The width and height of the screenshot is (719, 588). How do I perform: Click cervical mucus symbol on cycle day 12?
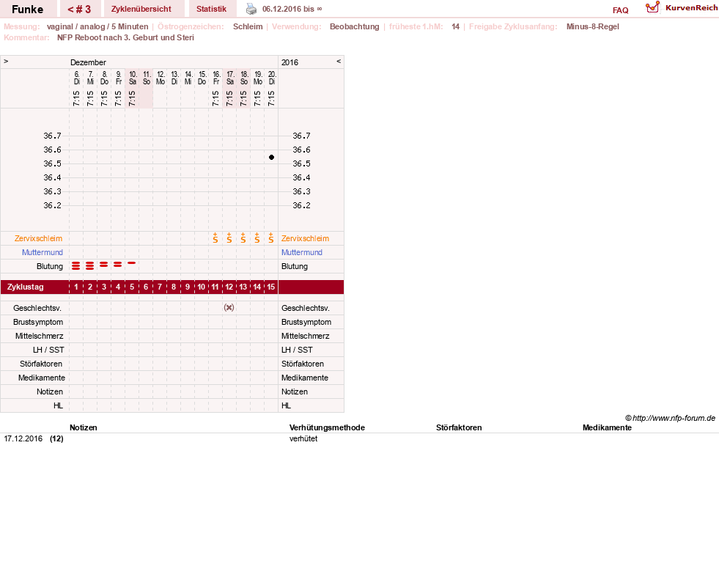click(229, 238)
